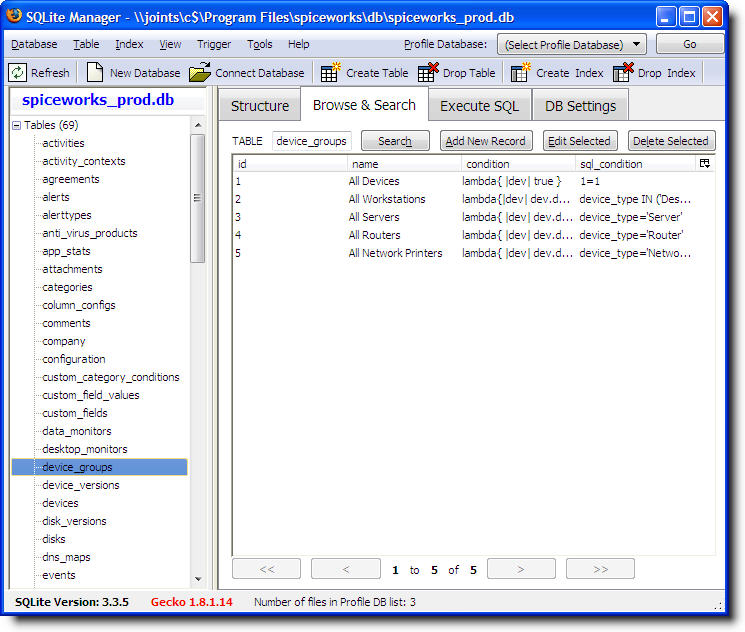745x632 pixels.
Task: Open the Tools menu
Action: pyautogui.click(x=259, y=44)
